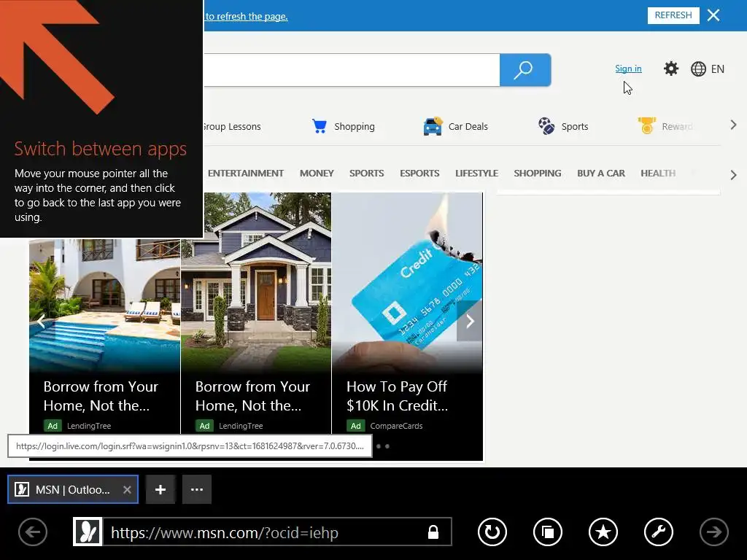Screen dimensions: 747x560
Task: Click the padlock security icon
Action: click(433, 532)
